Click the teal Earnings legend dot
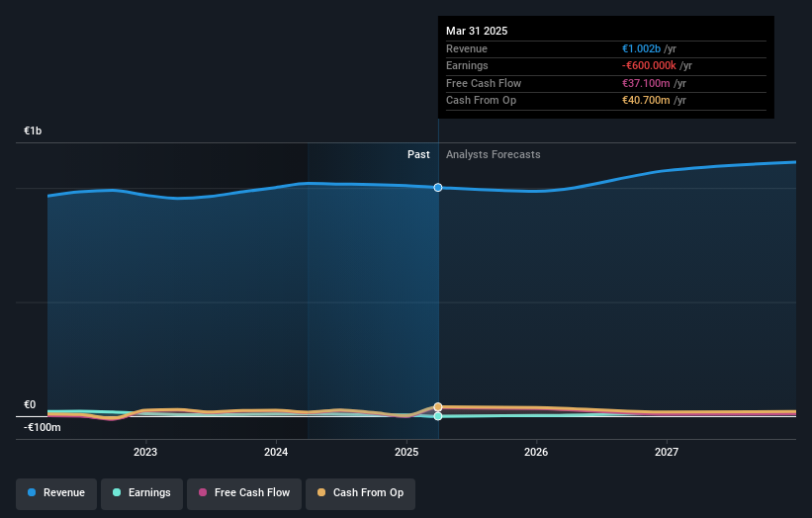Viewport: 812px width, 518px height. click(117, 492)
